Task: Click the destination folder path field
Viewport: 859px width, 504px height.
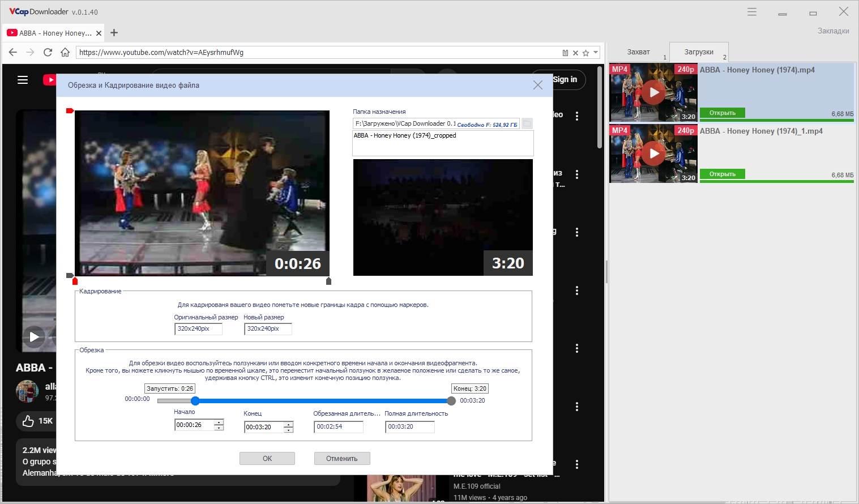Action: click(x=436, y=123)
